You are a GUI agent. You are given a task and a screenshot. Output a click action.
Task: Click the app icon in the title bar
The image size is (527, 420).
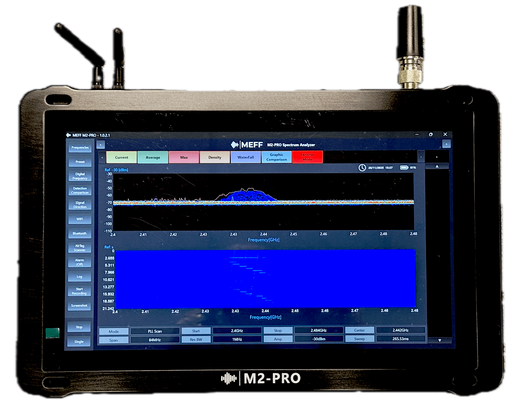click(69, 135)
